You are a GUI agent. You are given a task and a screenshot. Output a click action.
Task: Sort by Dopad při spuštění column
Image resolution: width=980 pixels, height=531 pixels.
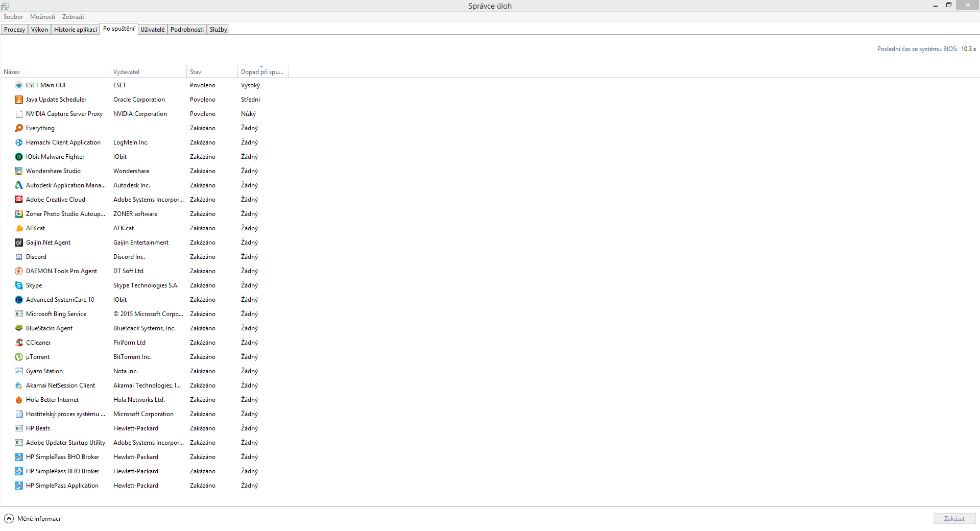click(263, 72)
